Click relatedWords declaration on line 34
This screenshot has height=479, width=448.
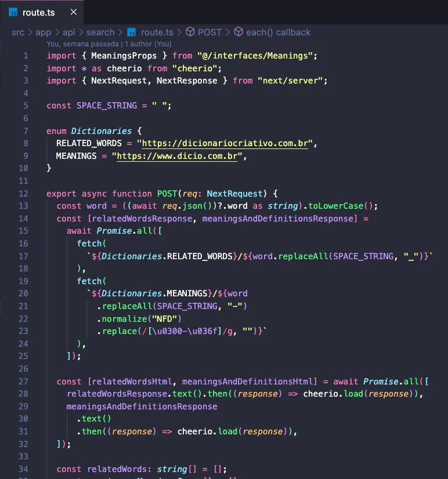117,469
